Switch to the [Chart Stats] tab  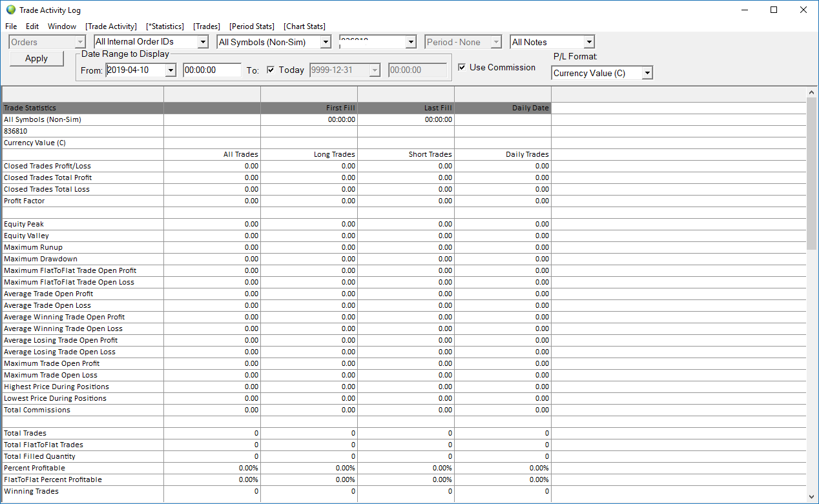[x=304, y=26]
